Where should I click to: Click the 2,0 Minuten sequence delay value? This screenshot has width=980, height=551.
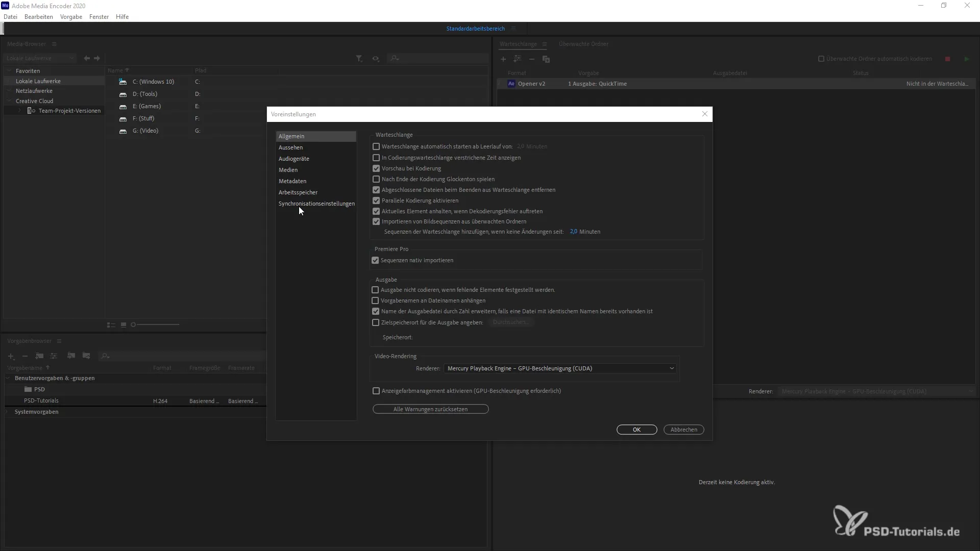click(574, 232)
